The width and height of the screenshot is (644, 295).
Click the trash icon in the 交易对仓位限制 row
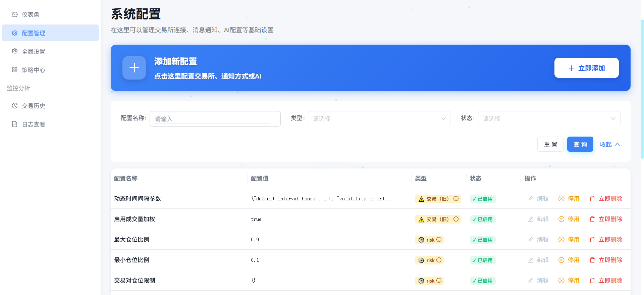(592, 281)
